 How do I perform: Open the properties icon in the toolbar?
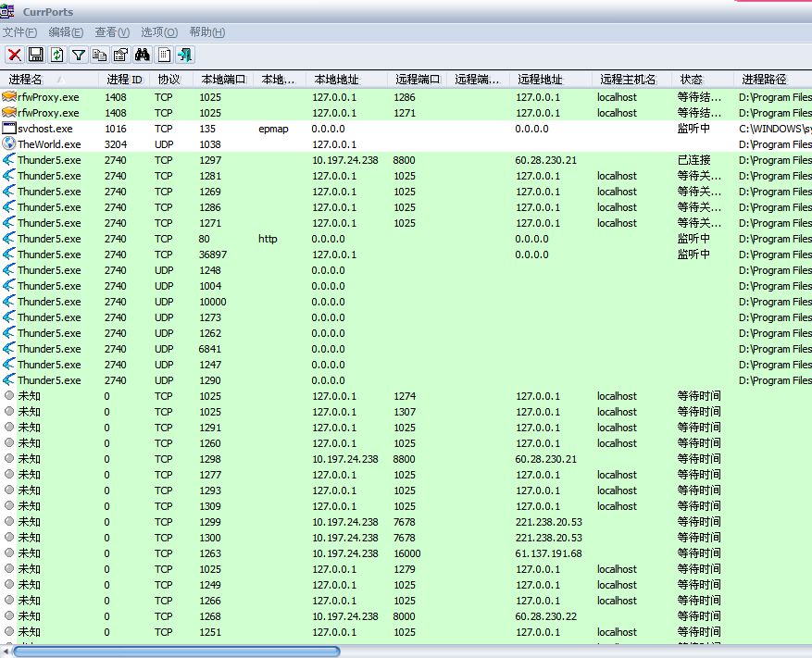tap(120, 55)
